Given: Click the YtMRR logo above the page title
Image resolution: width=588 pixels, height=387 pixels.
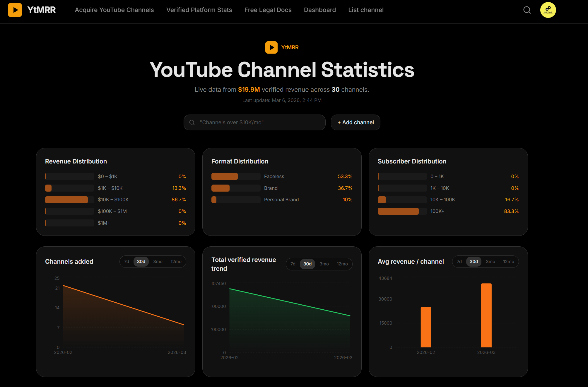Looking at the screenshot, I should point(271,47).
